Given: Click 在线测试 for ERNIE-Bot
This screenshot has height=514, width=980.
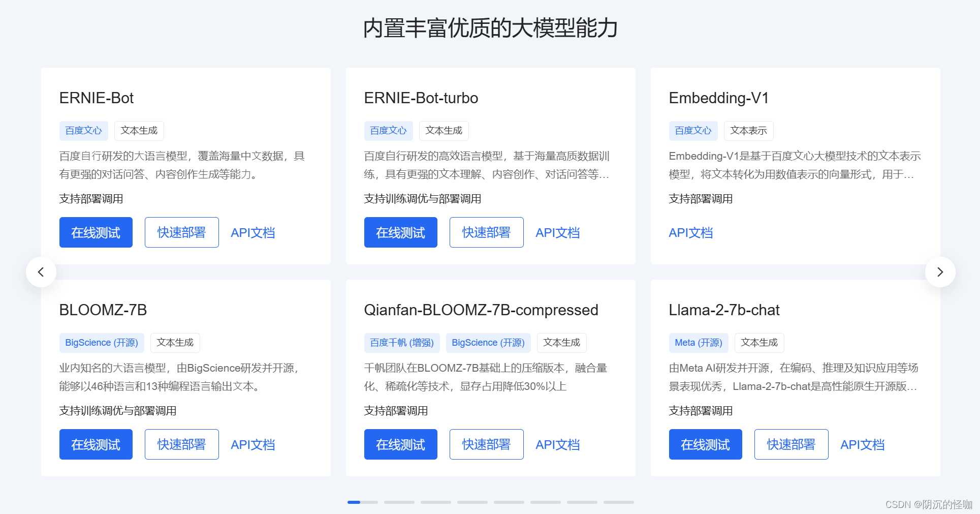Looking at the screenshot, I should click(x=96, y=232).
